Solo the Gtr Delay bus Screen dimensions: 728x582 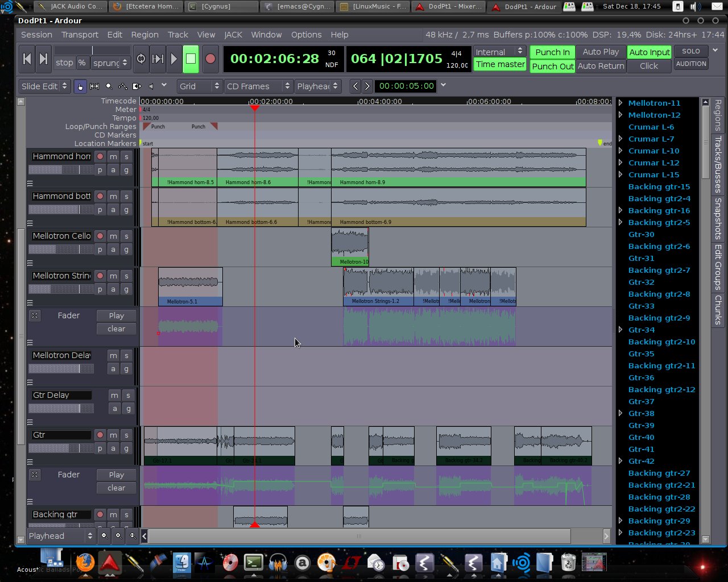point(128,395)
